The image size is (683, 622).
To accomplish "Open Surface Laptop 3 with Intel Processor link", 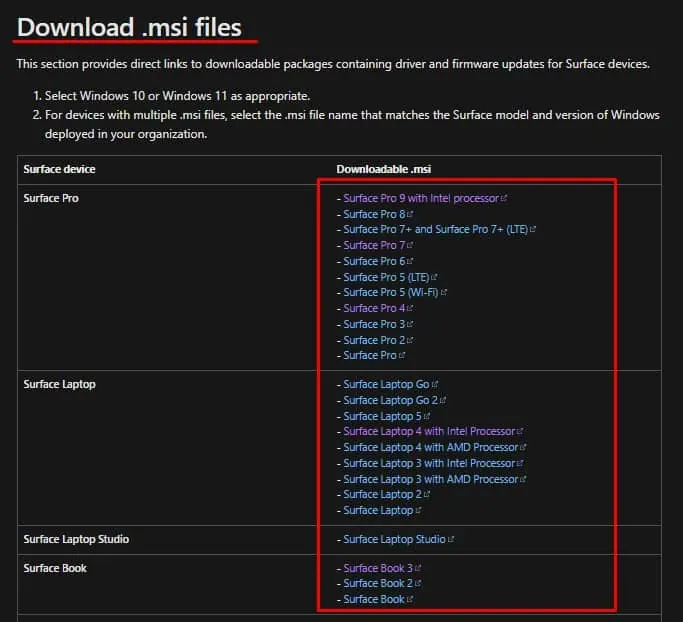I will [x=429, y=463].
